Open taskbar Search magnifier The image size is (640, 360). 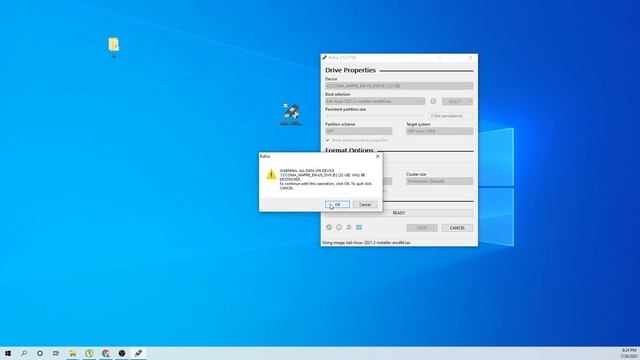click(24, 353)
